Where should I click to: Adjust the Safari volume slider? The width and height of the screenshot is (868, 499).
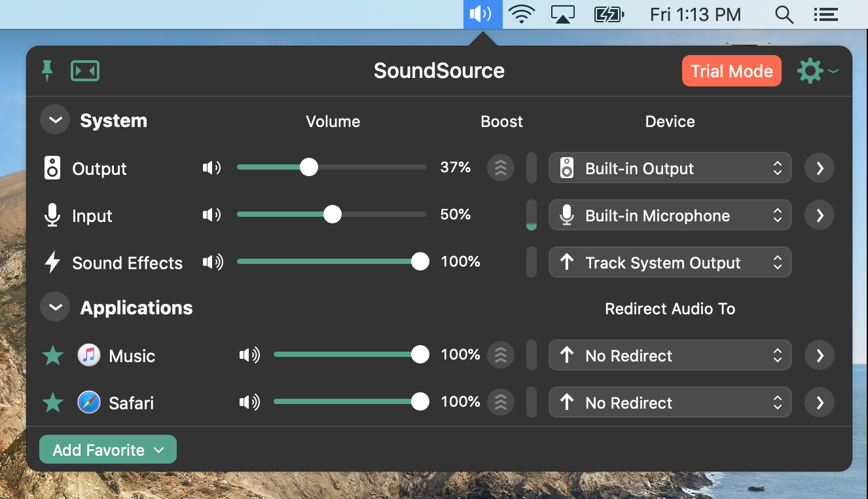350,402
